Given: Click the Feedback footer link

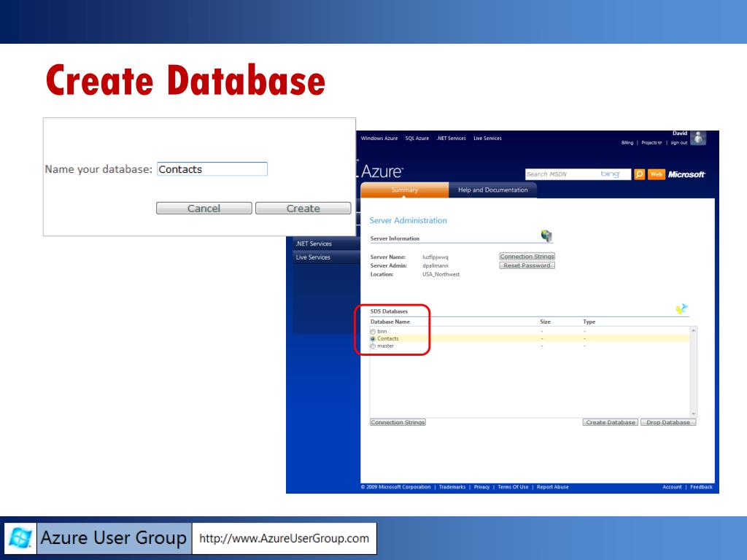Looking at the screenshot, I should point(701,487).
